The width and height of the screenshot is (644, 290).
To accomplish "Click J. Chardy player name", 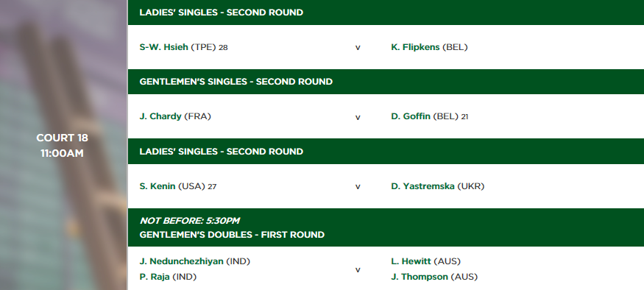I will (160, 116).
